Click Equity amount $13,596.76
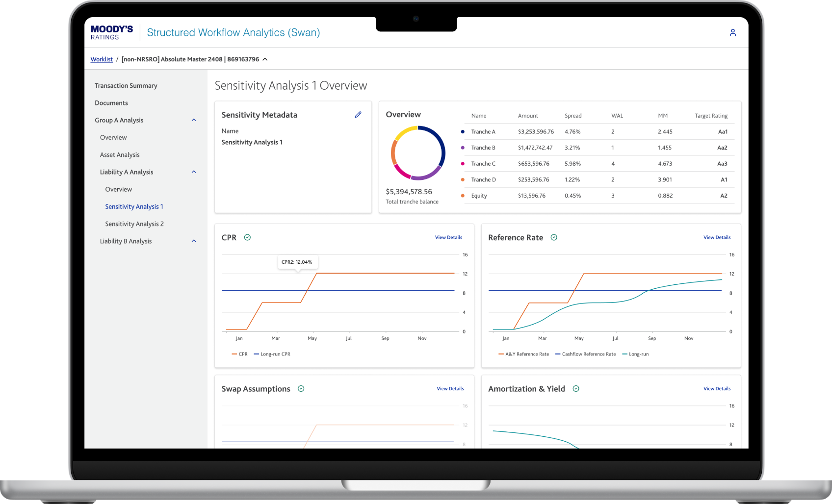 point(532,196)
